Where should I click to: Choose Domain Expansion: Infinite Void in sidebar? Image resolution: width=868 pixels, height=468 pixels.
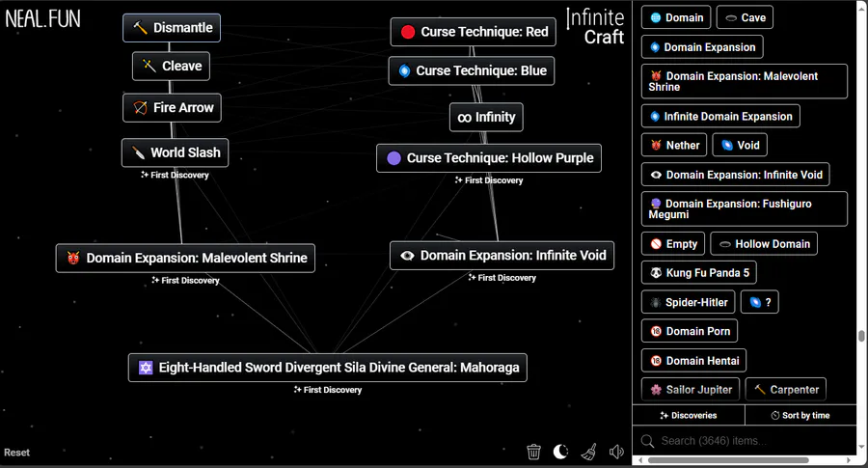coord(736,175)
